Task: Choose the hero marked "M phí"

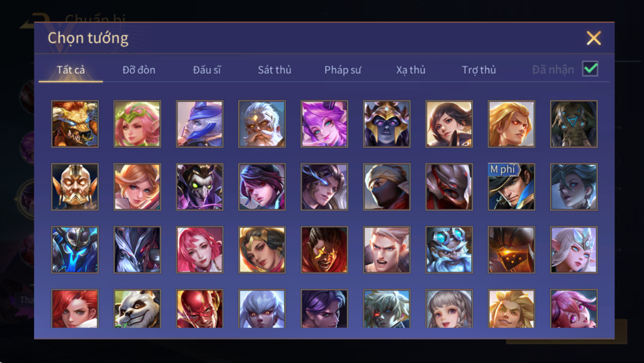Action: click(512, 186)
